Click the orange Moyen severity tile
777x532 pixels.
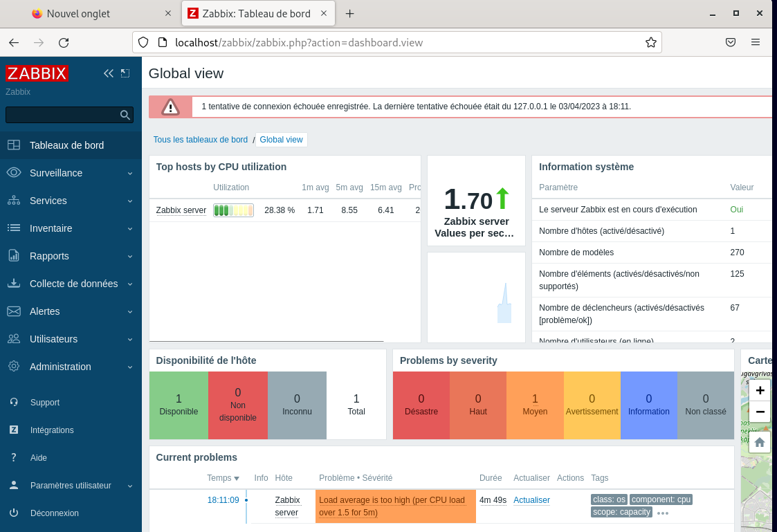click(535, 405)
